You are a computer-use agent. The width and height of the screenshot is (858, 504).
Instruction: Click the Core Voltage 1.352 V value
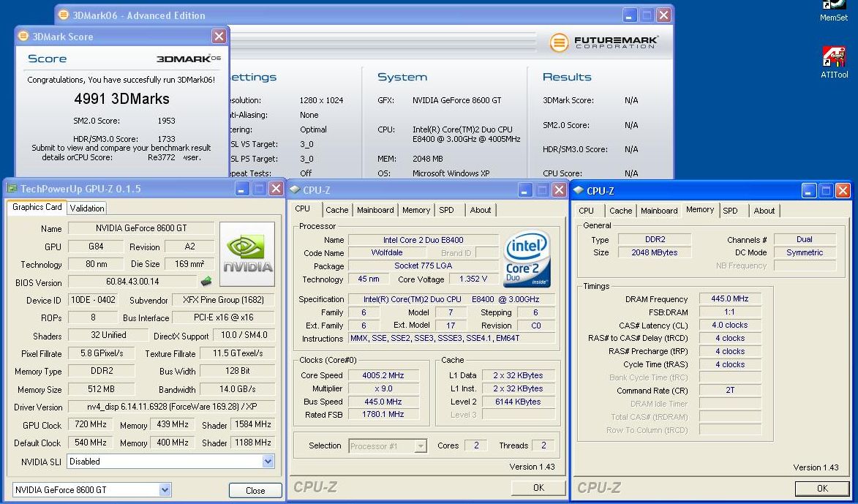473,279
